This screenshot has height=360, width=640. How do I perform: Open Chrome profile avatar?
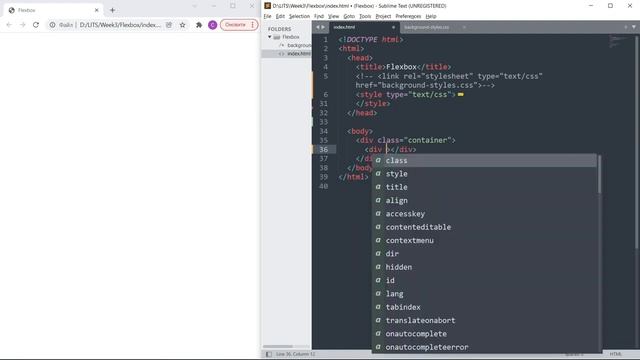212,25
